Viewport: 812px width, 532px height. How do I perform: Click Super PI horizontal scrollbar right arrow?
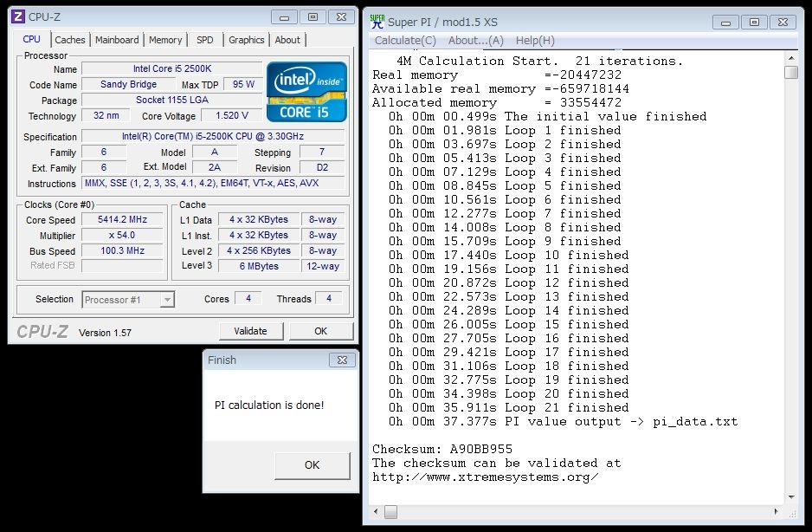click(x=776, y=512)
